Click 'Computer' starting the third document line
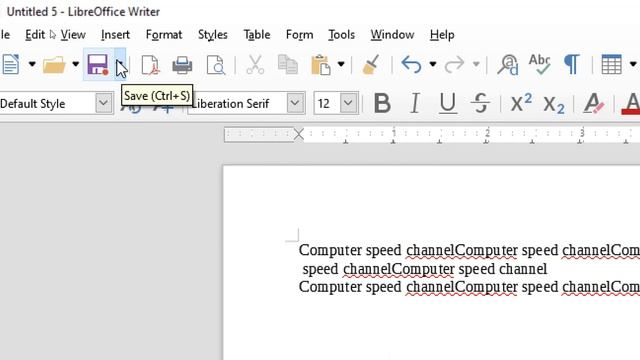Screen dimensions: 640x360 (x=330, y=287)
